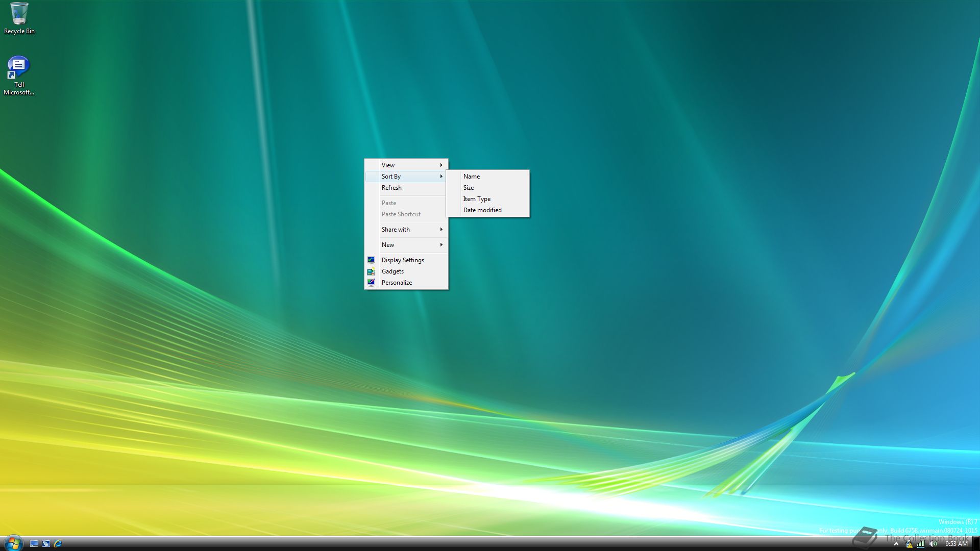Screen dimensions: 980x551
Task: Open the network signal tray icon
Action: [921, 544]
